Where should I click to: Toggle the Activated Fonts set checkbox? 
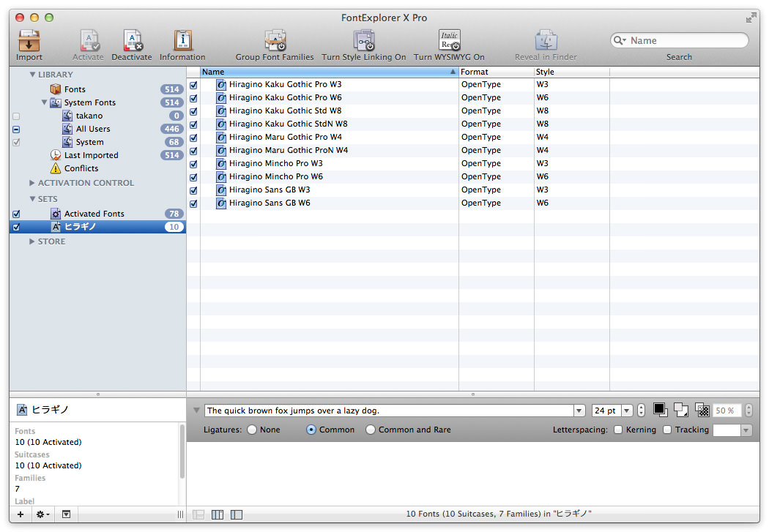(16, 214)
